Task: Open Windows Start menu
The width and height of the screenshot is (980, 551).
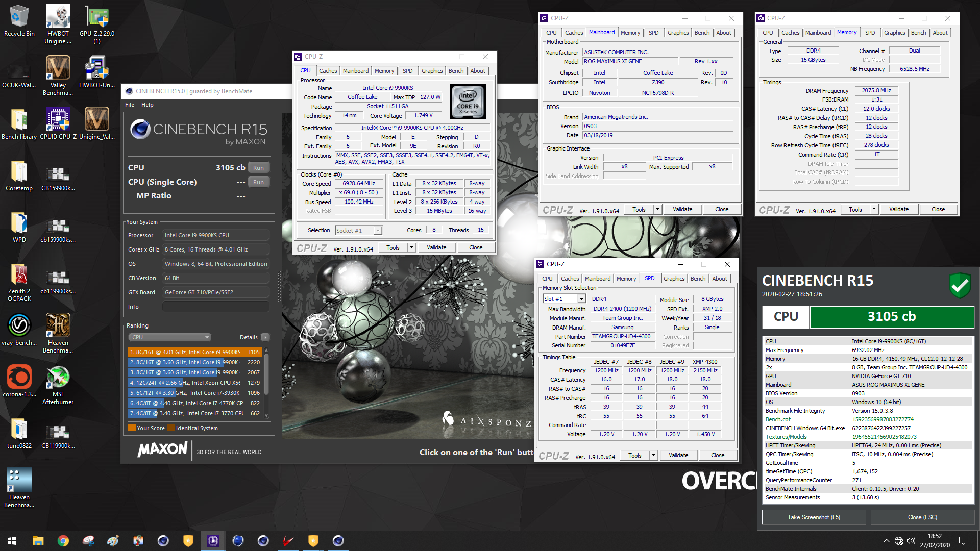Action: pyautogui.click(x=12, y=541)
